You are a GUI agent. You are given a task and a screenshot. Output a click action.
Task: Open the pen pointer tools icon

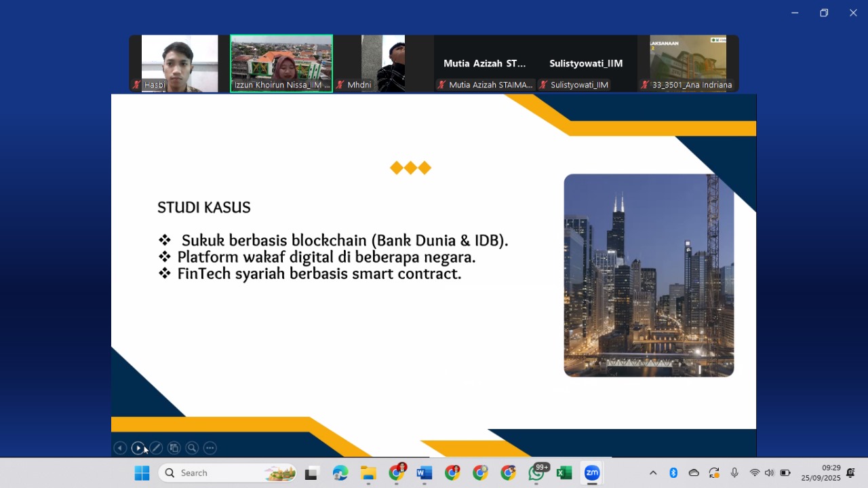tap(156, 448)
